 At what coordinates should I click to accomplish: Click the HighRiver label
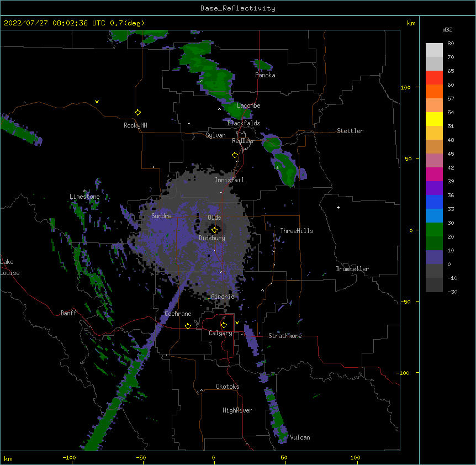tap(237, 410)
